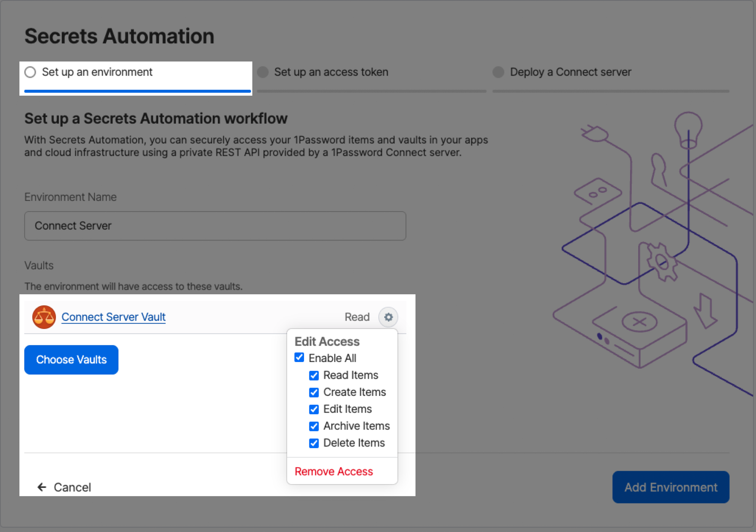Disable Delete Items access
This screenshot has width=756, height=532.
click(314, 443)
